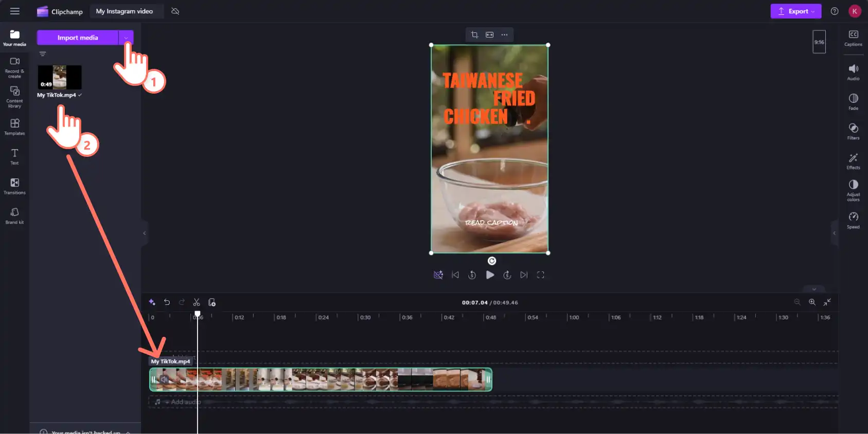Click the timecode 00:07.04 display
This screenshot has width=868, height=434.
click(474, 302)
